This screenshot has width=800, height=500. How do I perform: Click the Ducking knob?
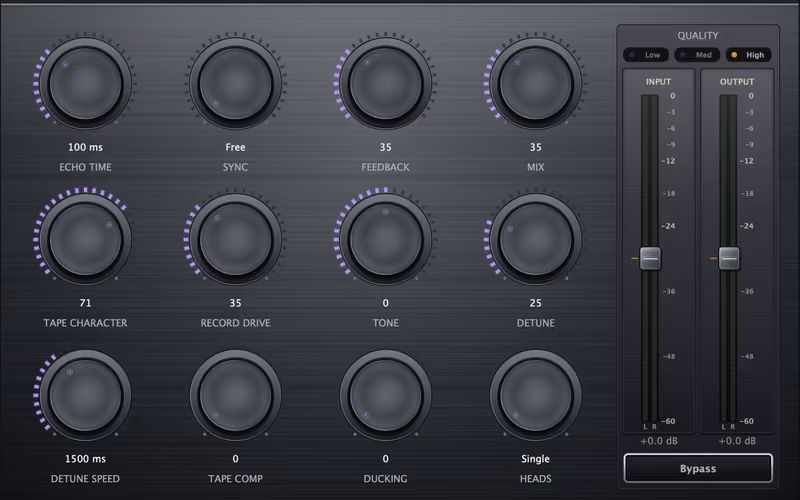coord(385,395)
